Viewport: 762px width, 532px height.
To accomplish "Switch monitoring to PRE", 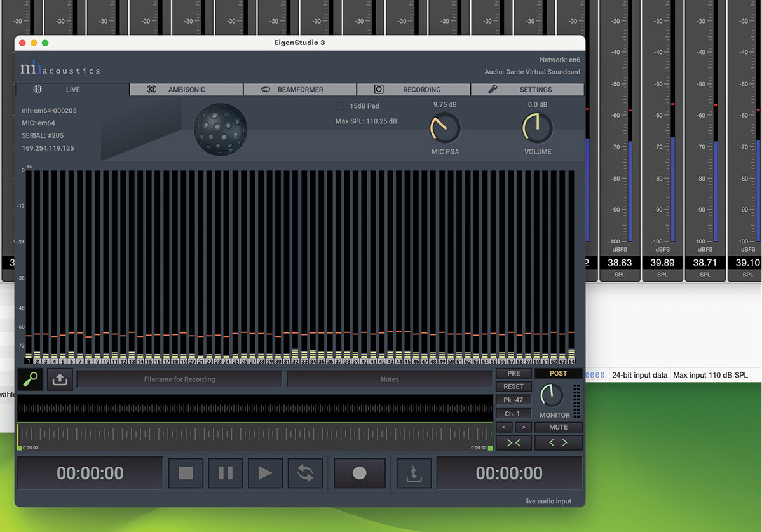I will [514, 374].
